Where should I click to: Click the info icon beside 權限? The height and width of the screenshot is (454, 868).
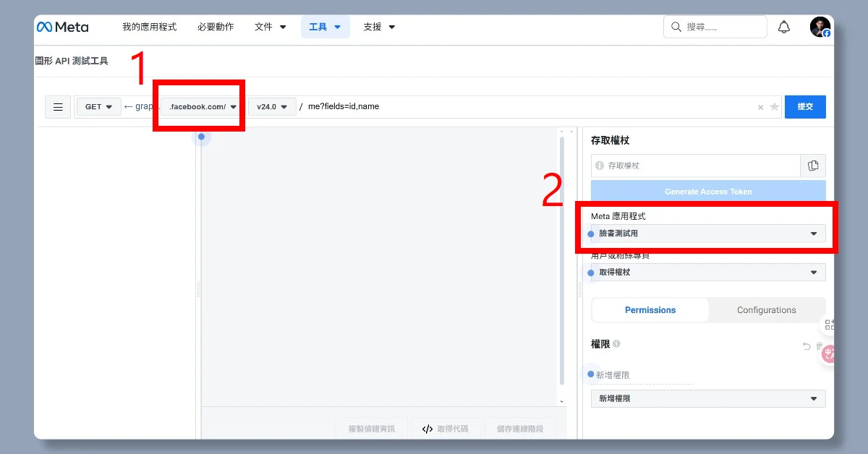click(616, 344)
